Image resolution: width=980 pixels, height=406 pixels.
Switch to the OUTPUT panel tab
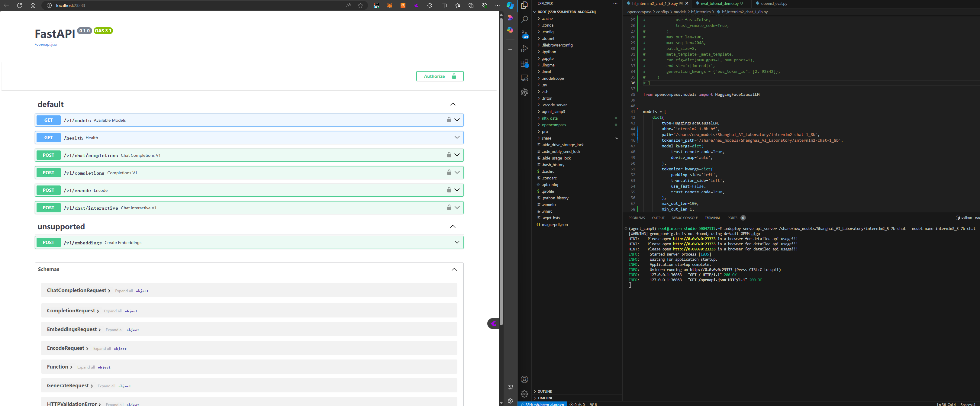click(x=658, y=218)
